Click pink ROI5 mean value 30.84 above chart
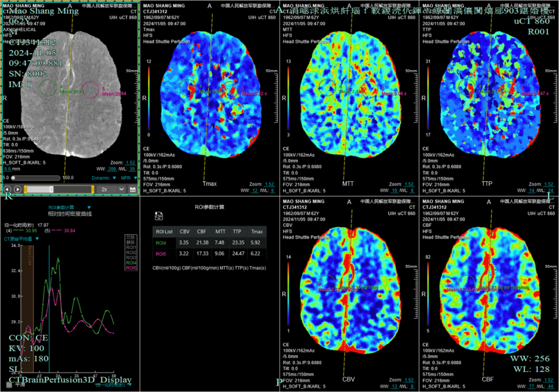559x392 pixels. click(70, 231)
